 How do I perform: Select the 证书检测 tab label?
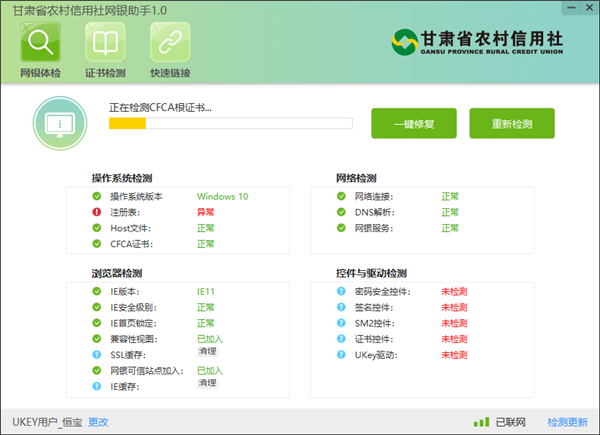click(x=105, y=73)
